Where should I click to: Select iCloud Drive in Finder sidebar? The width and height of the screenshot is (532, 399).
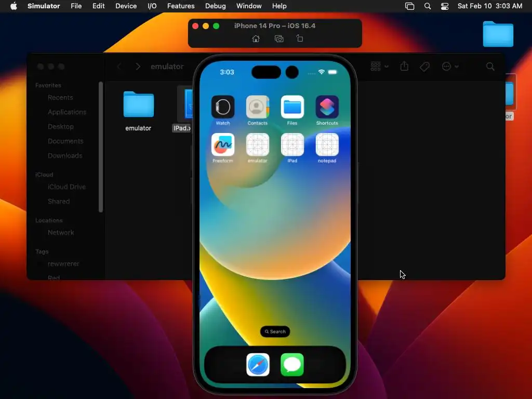coord(67,187)
